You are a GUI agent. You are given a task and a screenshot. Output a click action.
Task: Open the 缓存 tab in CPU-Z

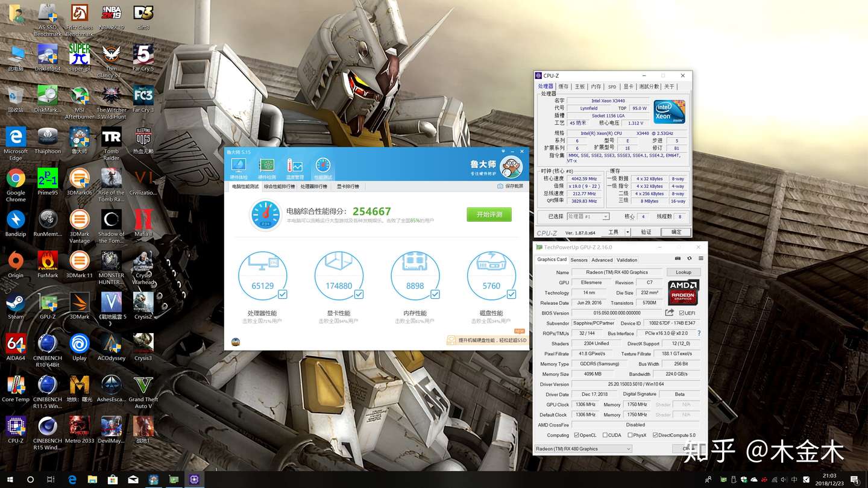pos(564,87)
